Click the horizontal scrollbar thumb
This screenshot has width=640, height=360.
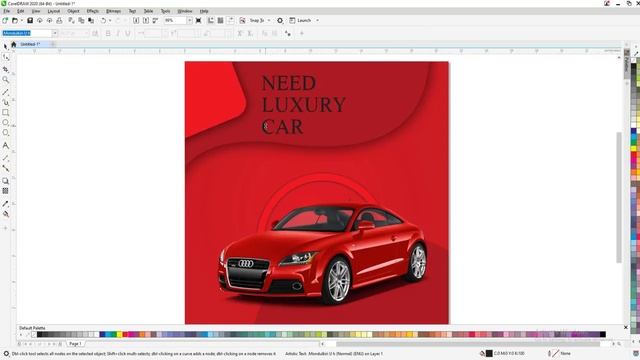coord(467,344)
